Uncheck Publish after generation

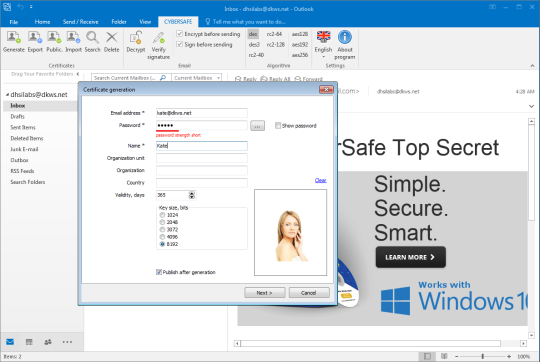pos(159,272)
